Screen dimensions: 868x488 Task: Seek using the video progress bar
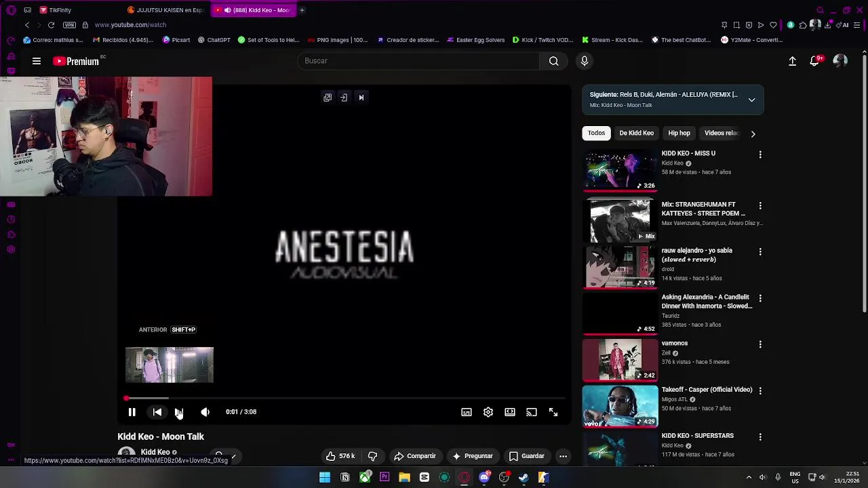pyautogui.click(x=345, y=399)
